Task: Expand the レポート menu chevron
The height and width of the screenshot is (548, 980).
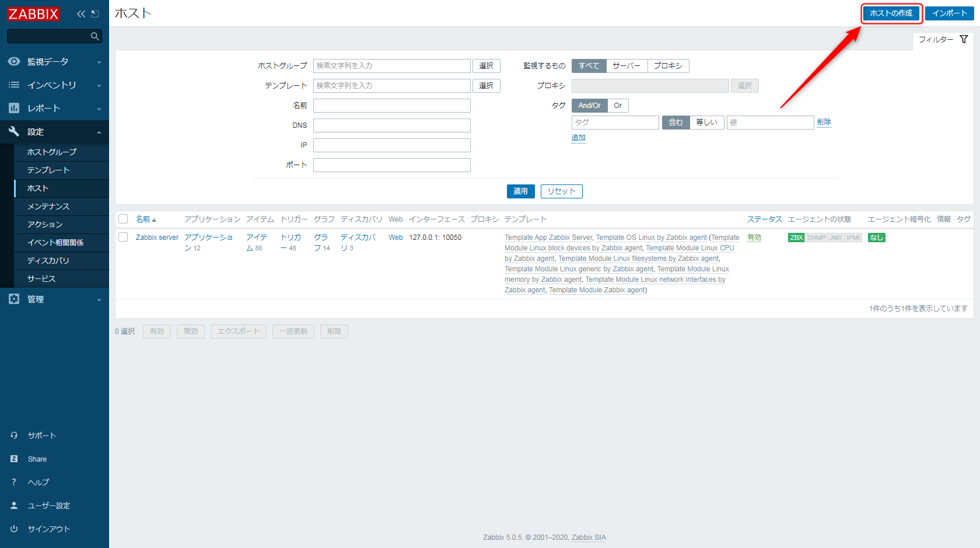Action: (x=99, y=109)
